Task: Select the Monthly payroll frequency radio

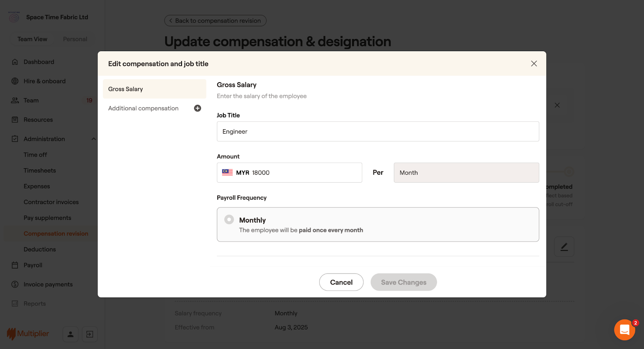Action: coord(229,219)
